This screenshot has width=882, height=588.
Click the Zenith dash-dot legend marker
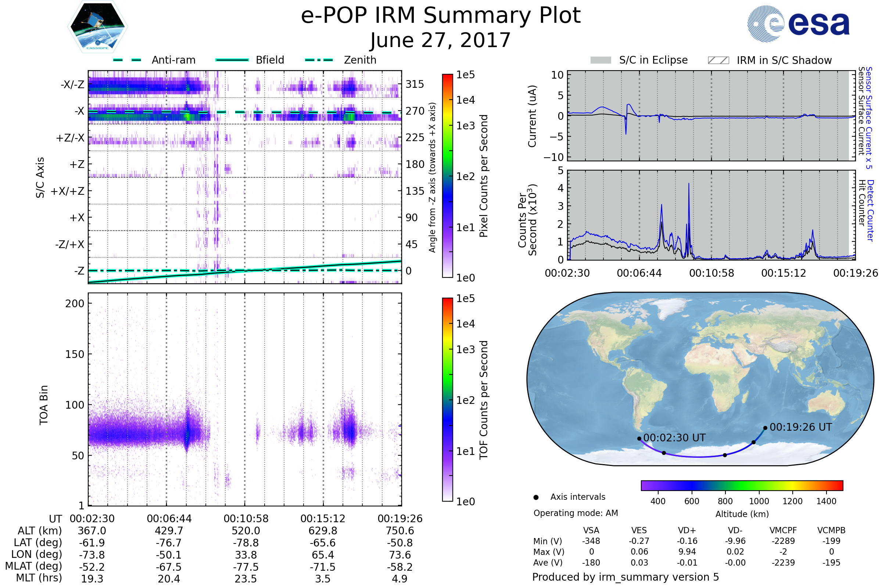pyautogui.click(x=319, y=60)
